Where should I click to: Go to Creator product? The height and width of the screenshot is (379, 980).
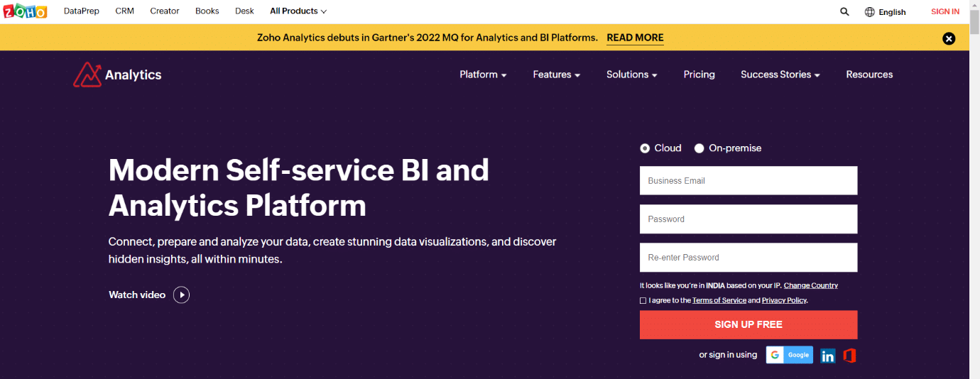pos(165,11)
